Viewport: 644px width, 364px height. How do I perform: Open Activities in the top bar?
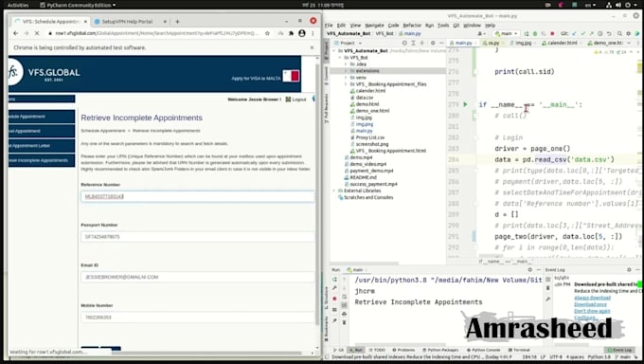tap(18, 5)
